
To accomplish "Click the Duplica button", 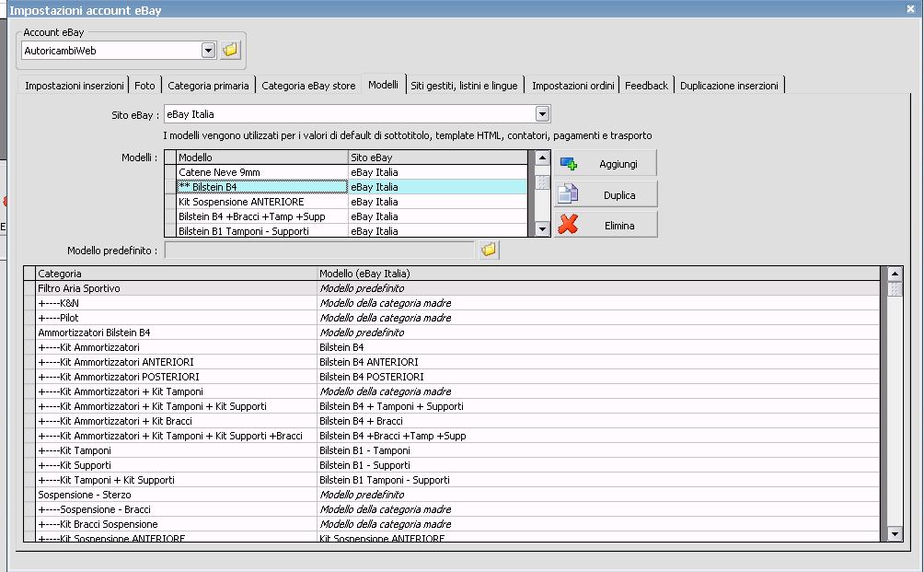I will 606,194.
